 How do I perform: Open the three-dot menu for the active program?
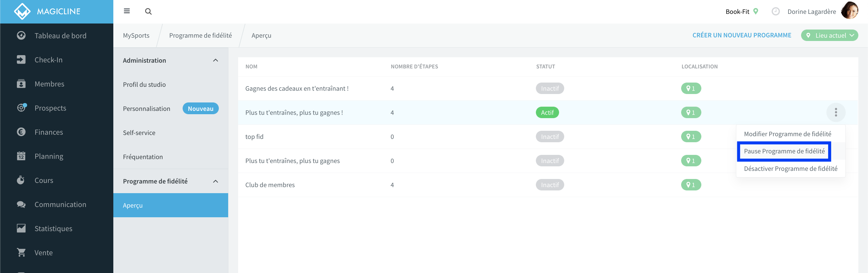pos(836,112)
